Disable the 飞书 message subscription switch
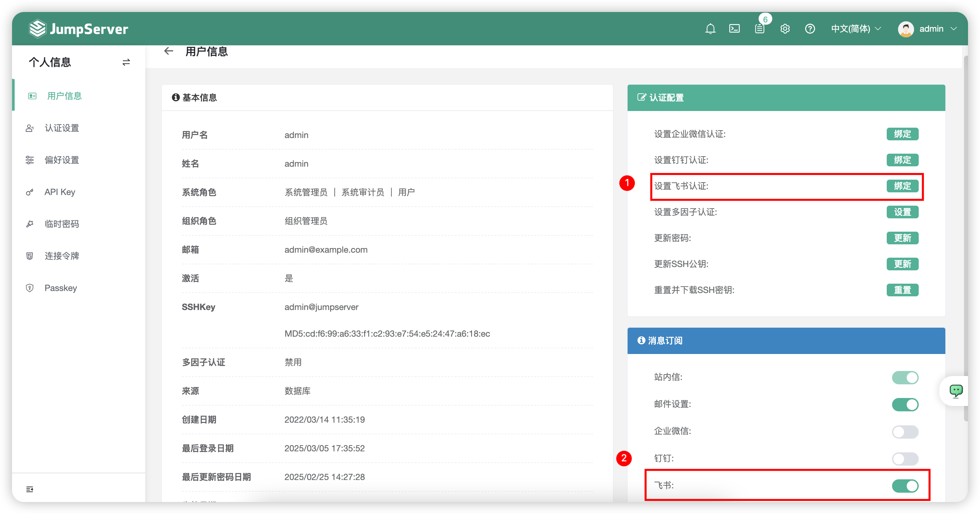980x514 pixels. click(x=905, y=486)
